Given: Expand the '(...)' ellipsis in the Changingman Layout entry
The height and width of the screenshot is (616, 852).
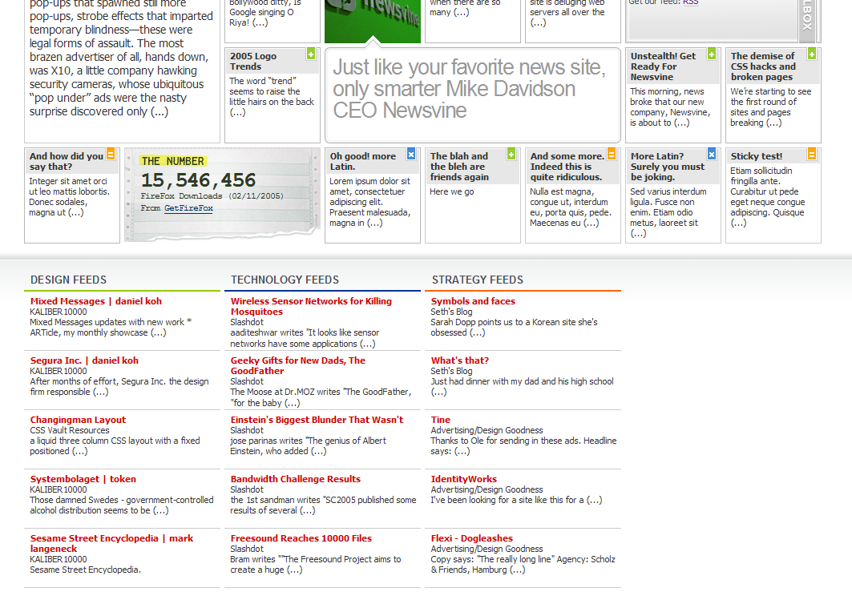Looking at the screenshot, I should (80, 451).
